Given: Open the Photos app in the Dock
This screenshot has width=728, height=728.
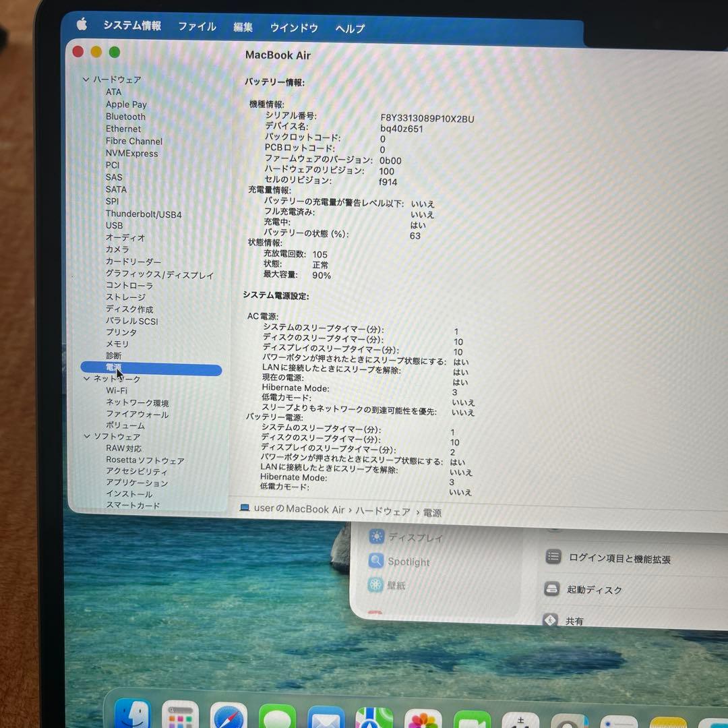Looking at the screenshot, I should pyautogui.click(x=423, y=716).
